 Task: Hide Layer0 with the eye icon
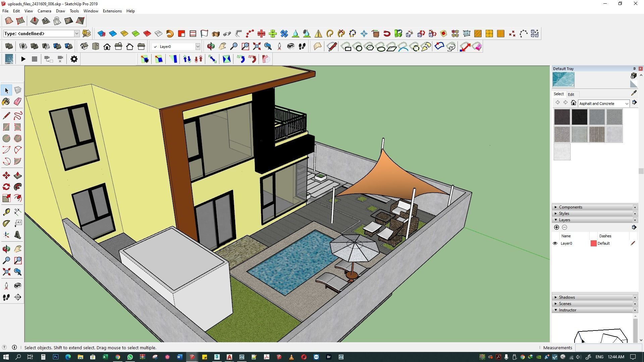coord(555,243)
